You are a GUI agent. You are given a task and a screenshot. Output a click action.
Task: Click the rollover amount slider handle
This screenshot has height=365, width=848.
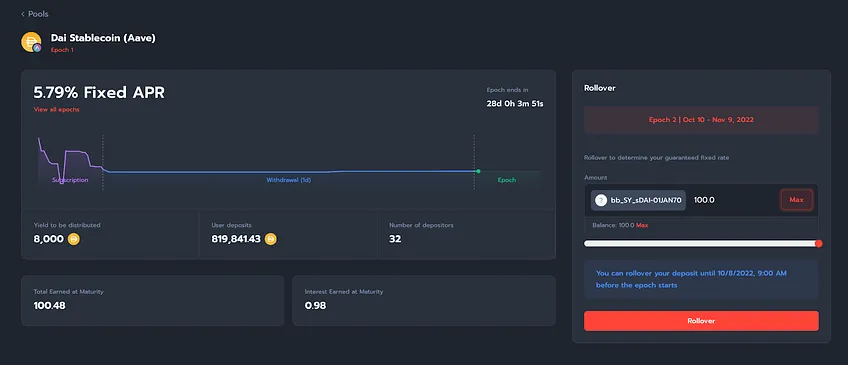click(818, 244)
